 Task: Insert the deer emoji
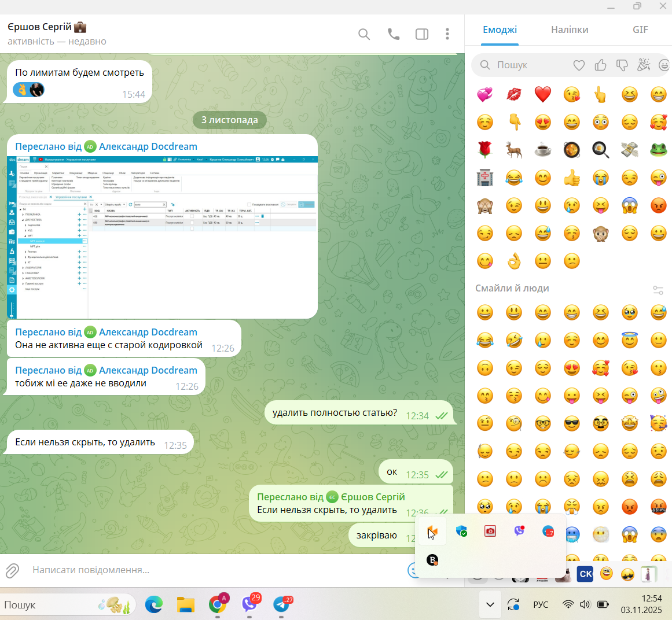coord(514,150)
